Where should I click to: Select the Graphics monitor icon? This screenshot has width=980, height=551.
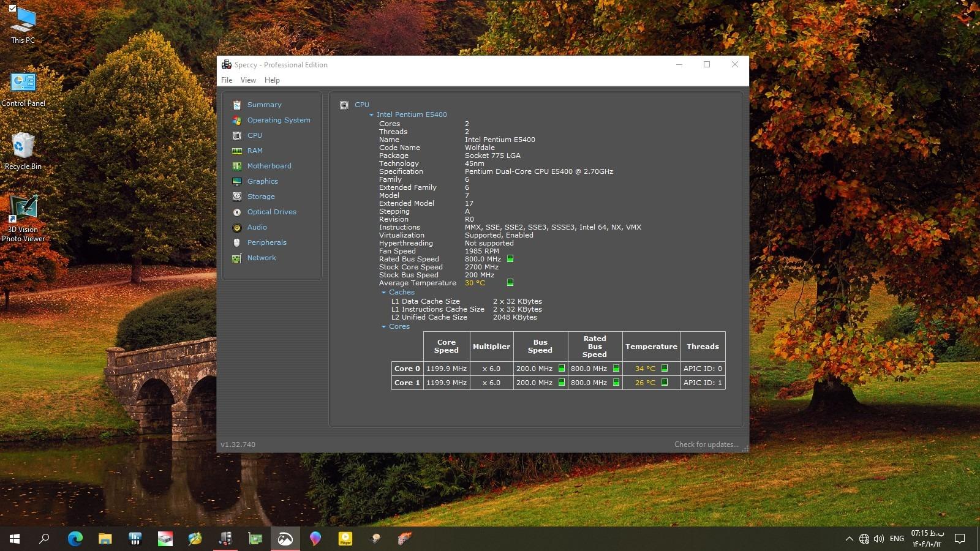[237, 181]
